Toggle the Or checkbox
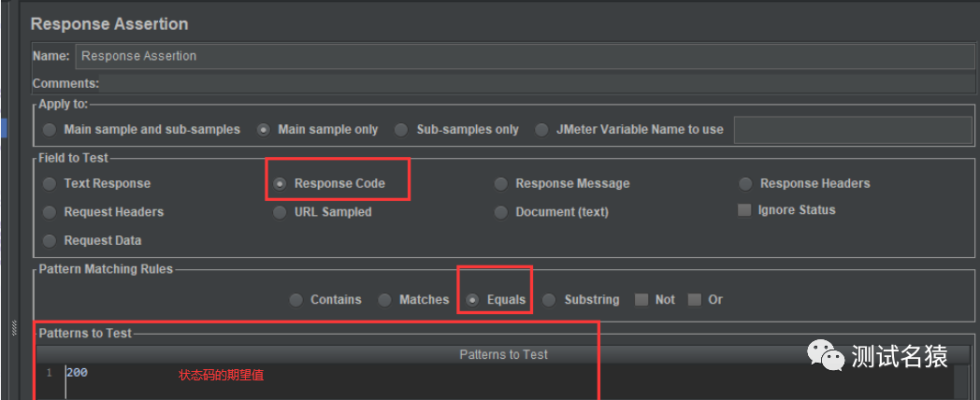The height and width of the screenshot is (400, 980). tap(695, 300)
